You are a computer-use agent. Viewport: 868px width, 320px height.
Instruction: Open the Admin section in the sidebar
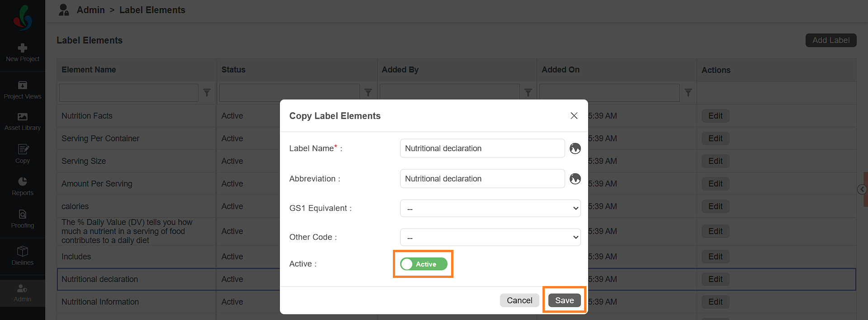[x=23, y=293]
